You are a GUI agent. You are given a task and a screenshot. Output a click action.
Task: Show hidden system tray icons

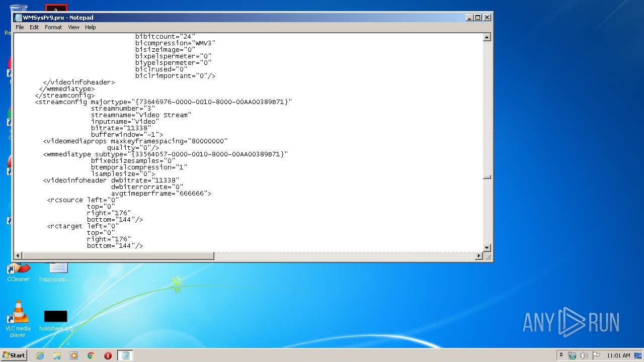click(561, 355)
